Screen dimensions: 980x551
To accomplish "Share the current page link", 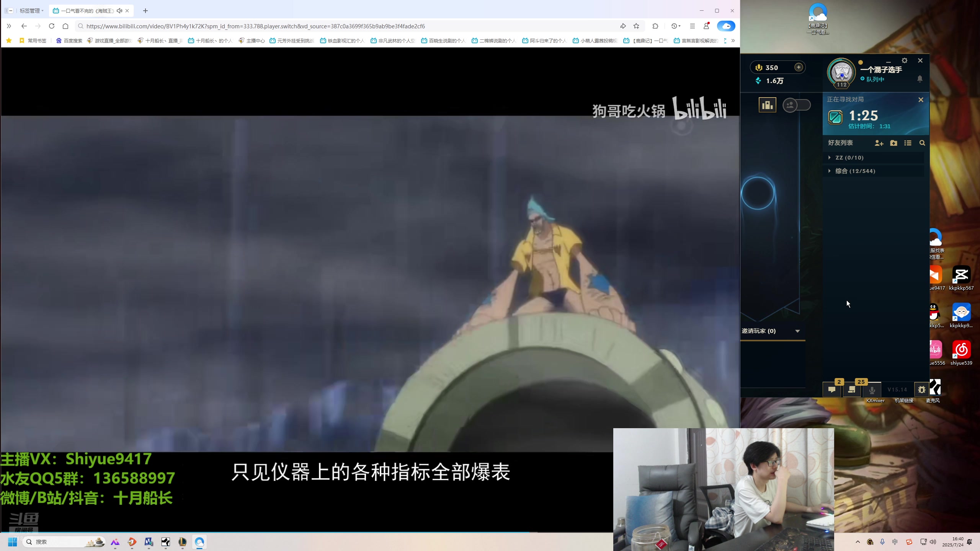I will pos(623,26).
